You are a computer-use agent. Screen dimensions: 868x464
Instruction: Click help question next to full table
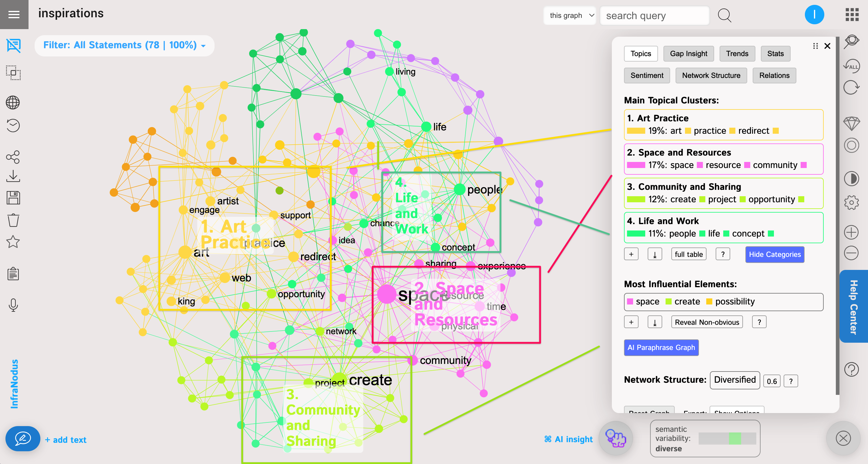click(723, 254)
